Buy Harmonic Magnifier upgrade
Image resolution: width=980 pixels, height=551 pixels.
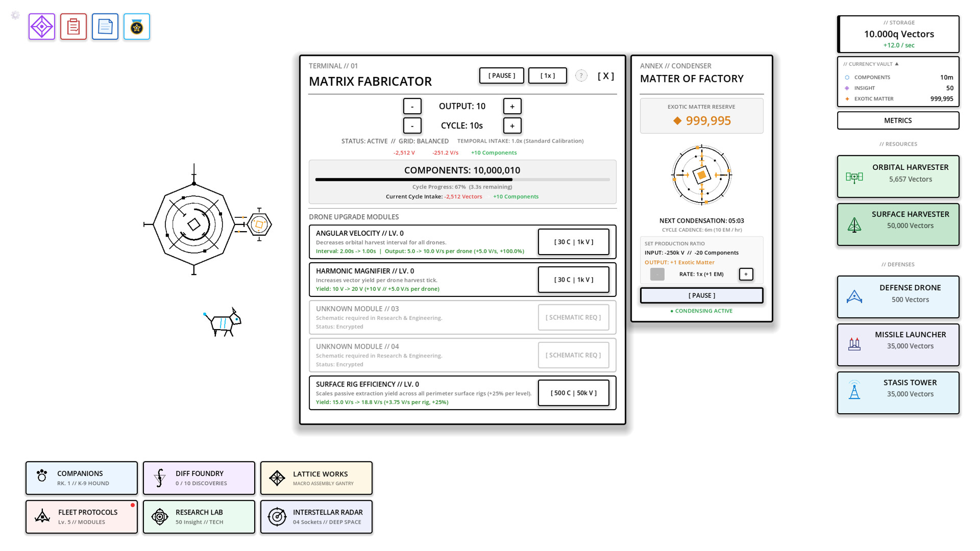(574, 280)
